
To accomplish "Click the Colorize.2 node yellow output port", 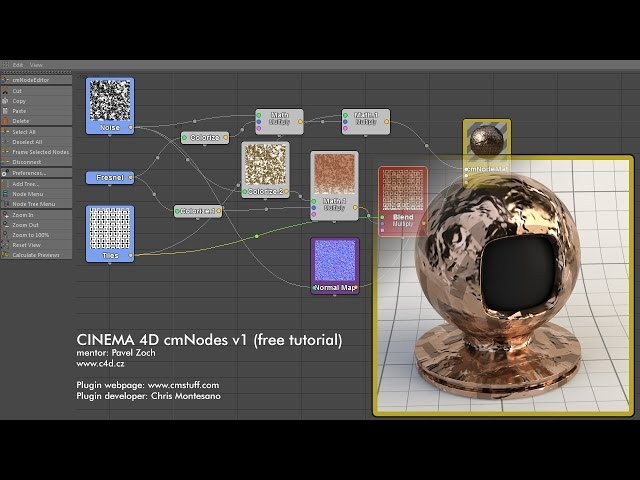I will [286, 191].
